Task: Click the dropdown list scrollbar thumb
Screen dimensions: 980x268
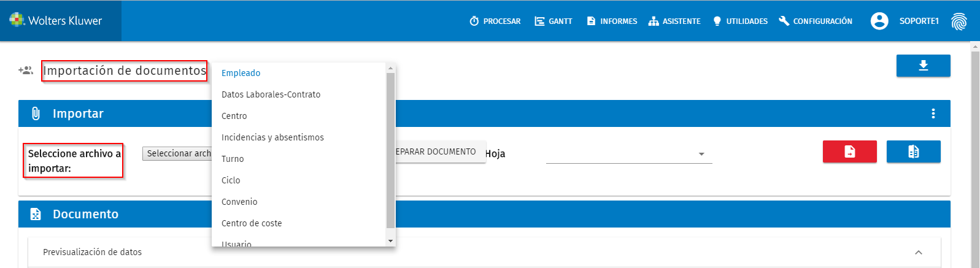Action: 391,150
